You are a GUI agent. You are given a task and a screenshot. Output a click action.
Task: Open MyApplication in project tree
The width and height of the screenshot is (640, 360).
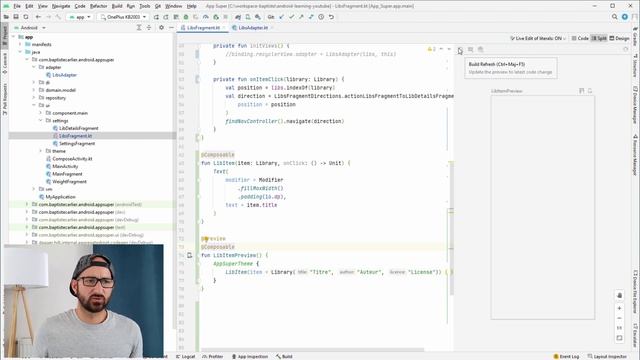point(60,197)
